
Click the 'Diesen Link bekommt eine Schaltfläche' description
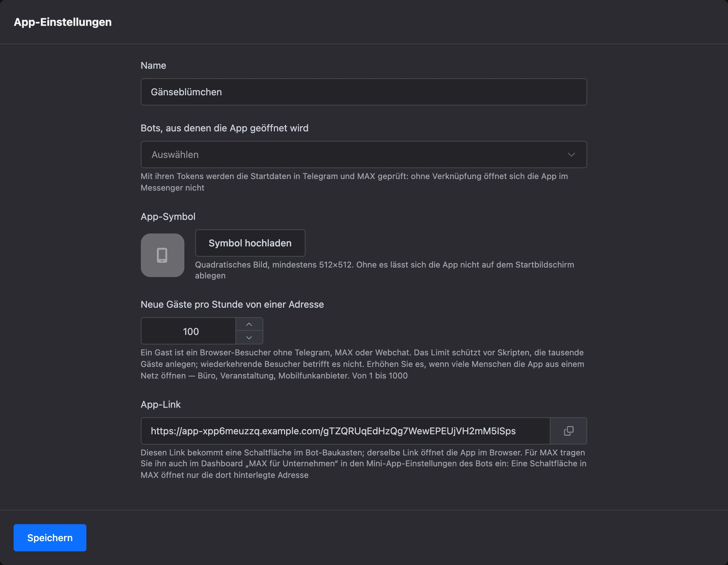363,464
